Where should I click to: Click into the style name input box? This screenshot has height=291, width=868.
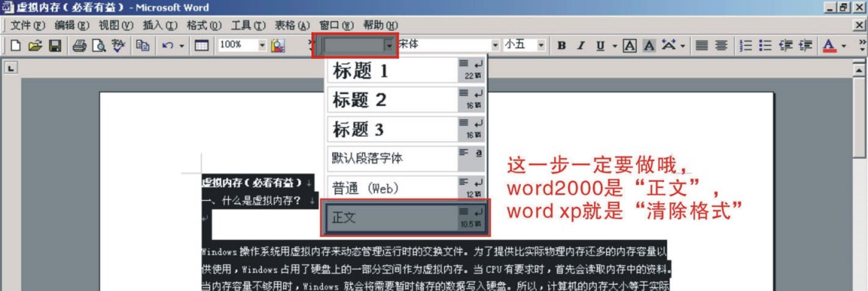click(355, 46)
